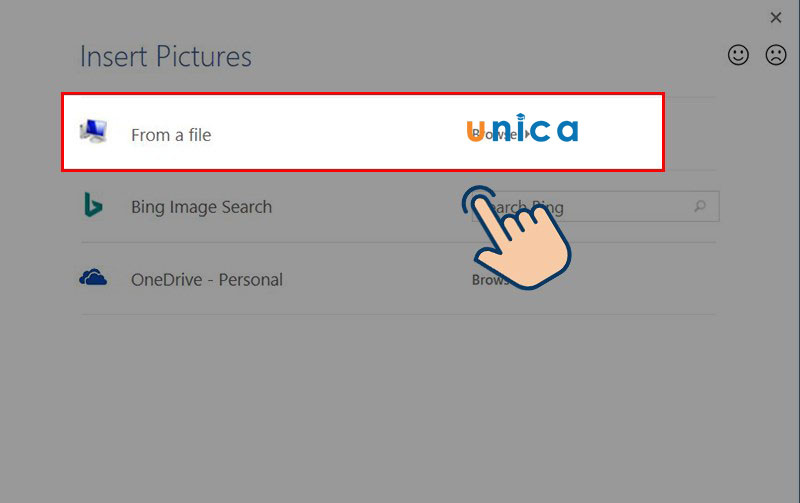Screen dimensions: 800x503
Task: Choose the From a file option
Action: 171,134
